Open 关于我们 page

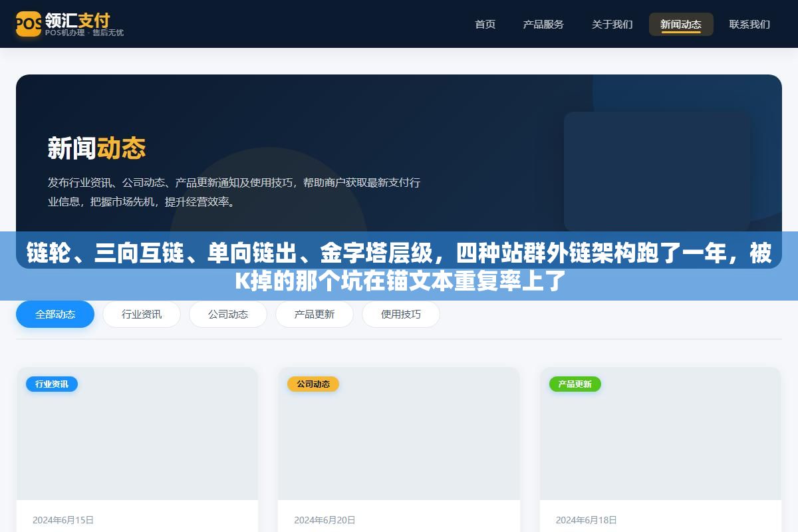pos(612,24)
